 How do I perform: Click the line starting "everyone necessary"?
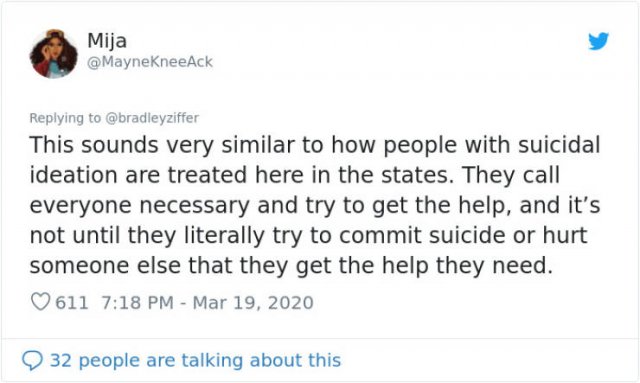tap(315, 206)
